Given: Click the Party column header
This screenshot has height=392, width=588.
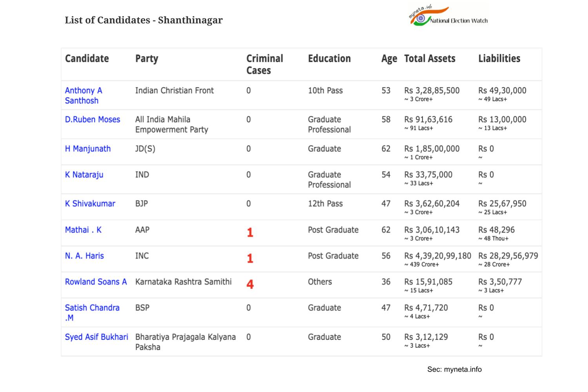Looking at the screenshot, I should pos(147,59).
